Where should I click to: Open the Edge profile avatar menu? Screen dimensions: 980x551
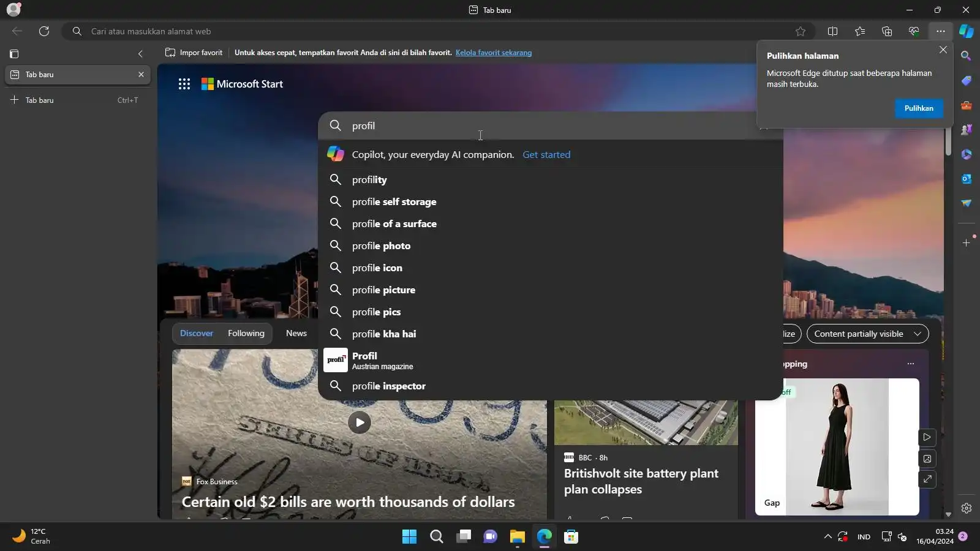coord(13,9)
